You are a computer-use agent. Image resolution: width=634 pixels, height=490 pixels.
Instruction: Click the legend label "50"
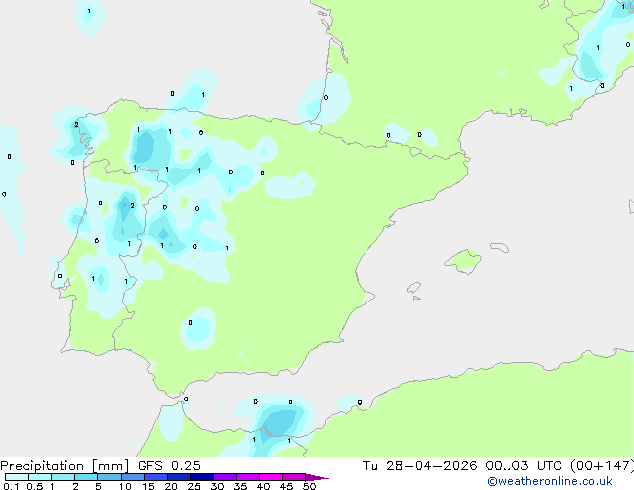point(309,486)
